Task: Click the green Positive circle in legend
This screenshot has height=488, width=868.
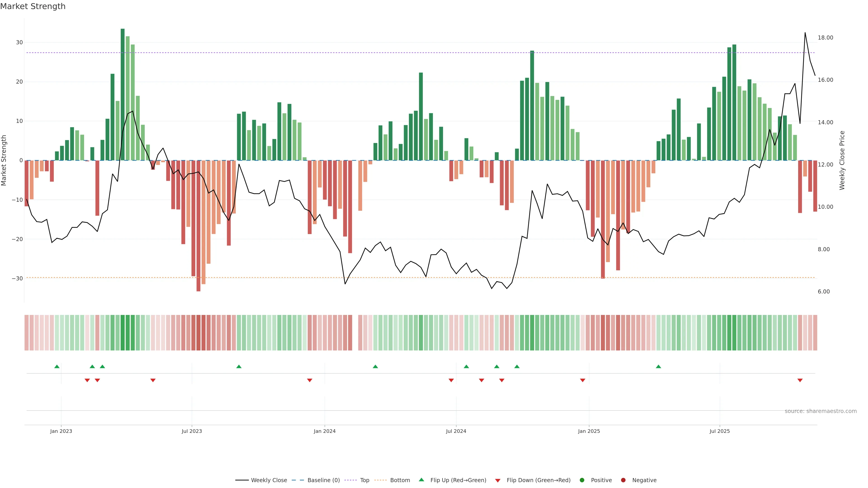Action: [582, 480]
